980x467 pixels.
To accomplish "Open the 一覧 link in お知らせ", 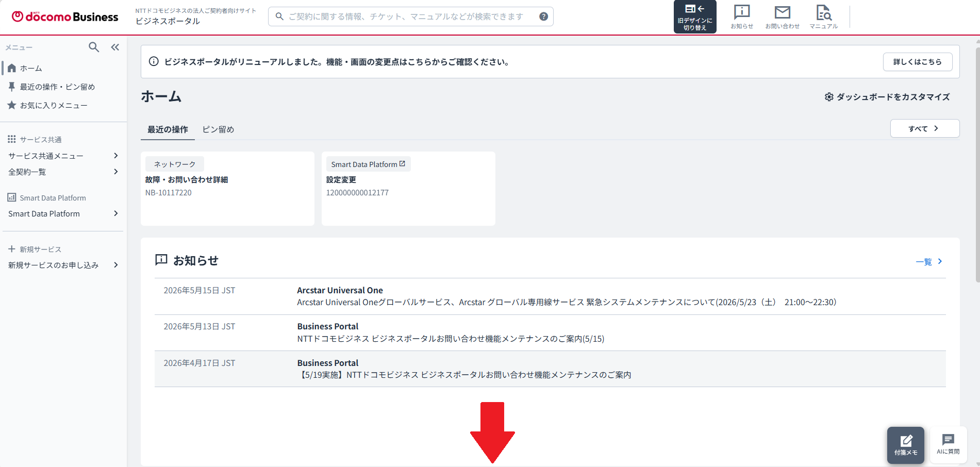I will (924, 262).
